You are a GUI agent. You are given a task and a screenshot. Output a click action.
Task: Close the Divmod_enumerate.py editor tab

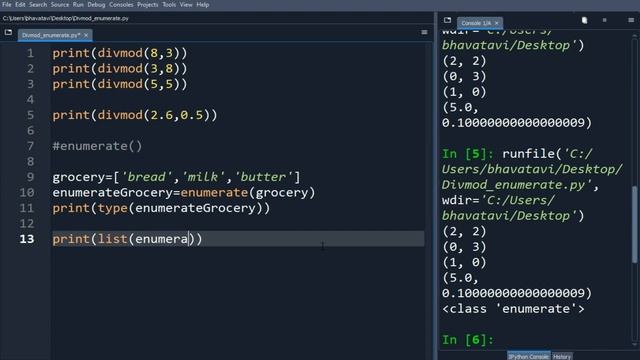coord(86,35)
